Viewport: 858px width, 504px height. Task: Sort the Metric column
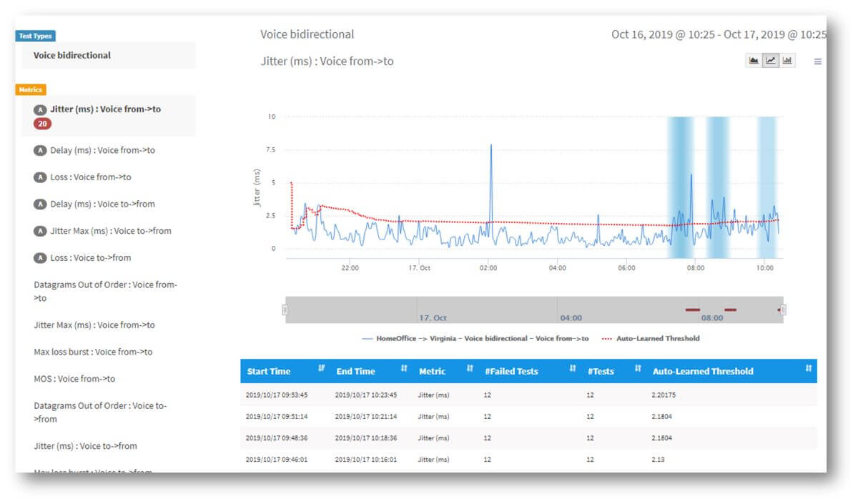coord(470,370)
